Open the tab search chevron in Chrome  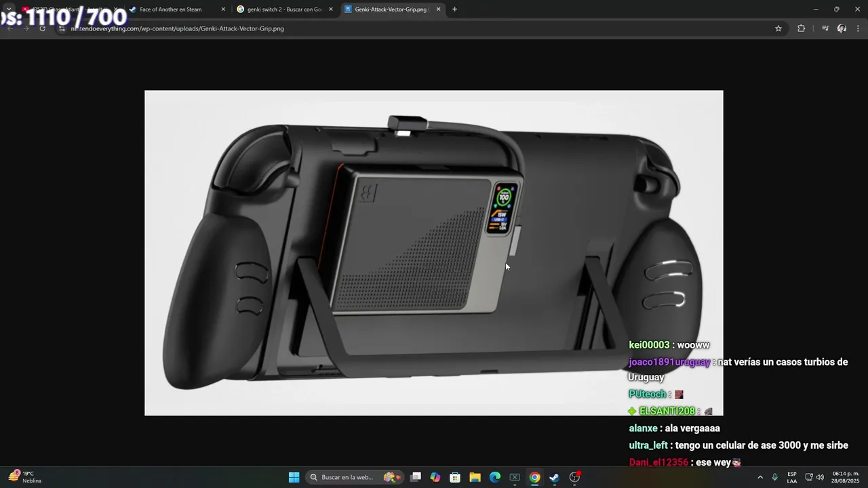pyautogui.click(x=9, y=9)
